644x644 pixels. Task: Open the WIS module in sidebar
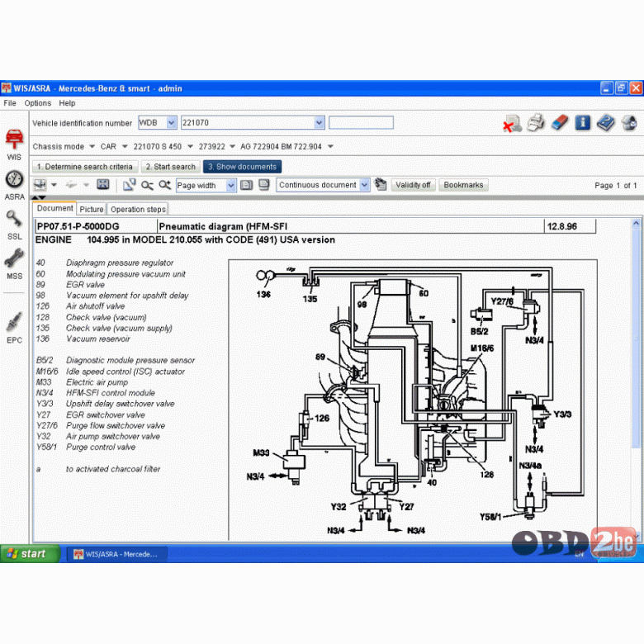[x=14, y=144]
